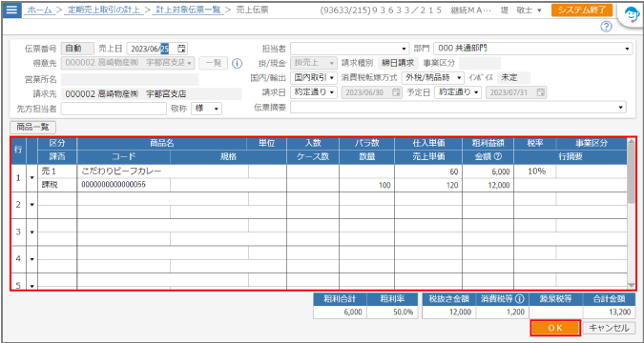Click the システム終了 button
The width and height of the screenshot is (644, 343).
[582, 10]
